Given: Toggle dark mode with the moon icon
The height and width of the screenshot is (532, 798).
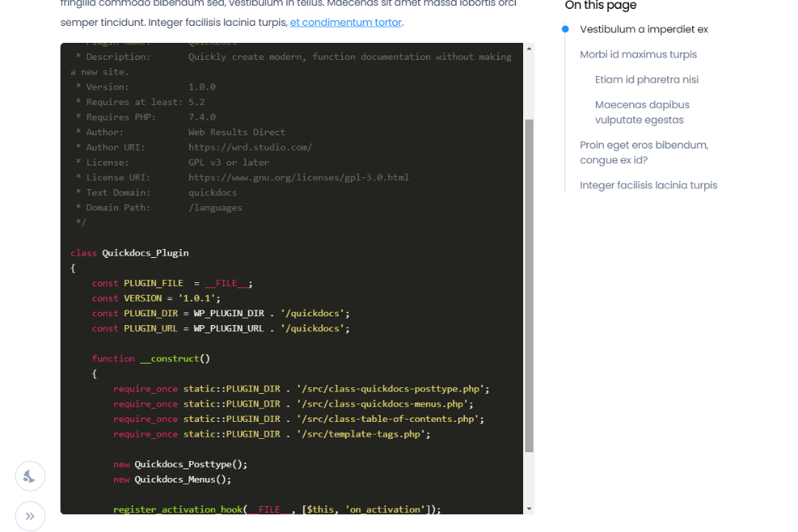Looking at the screenshot, I should [30, 477].
